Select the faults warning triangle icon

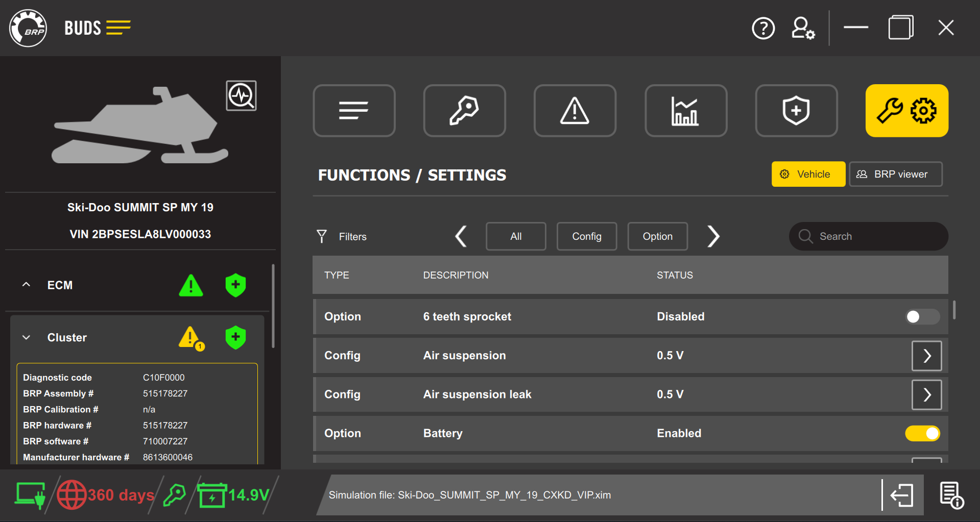coord(575,110)
